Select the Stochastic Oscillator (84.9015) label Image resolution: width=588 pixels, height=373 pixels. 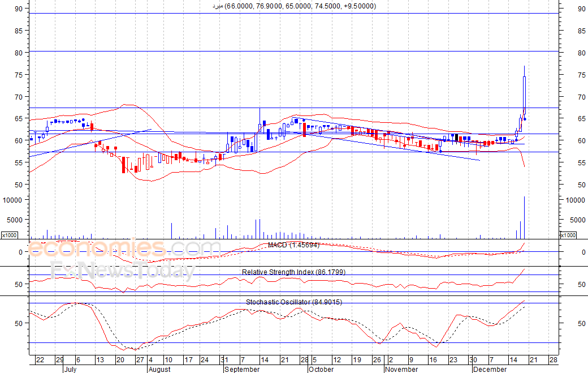pos(294,302)
